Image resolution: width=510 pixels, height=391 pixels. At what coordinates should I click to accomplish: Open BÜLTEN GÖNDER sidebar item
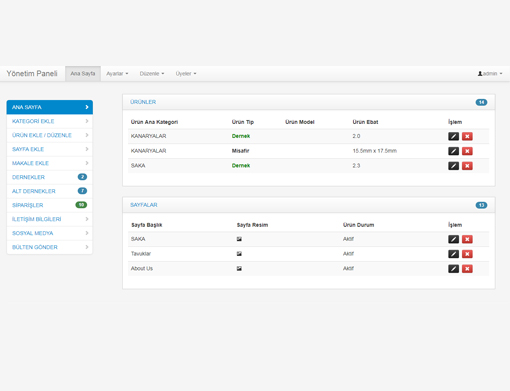(x=50, y=247)
